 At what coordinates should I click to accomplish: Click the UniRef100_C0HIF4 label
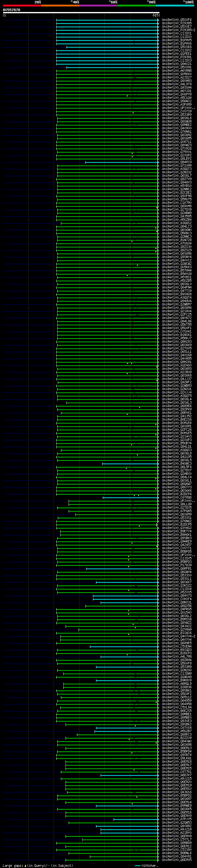[177, 599]
